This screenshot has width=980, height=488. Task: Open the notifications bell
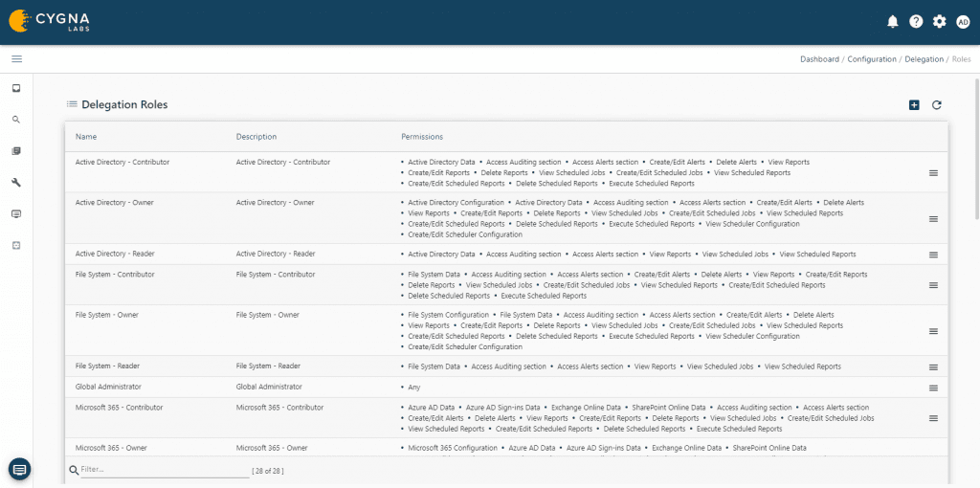click(x=893, y=22)
